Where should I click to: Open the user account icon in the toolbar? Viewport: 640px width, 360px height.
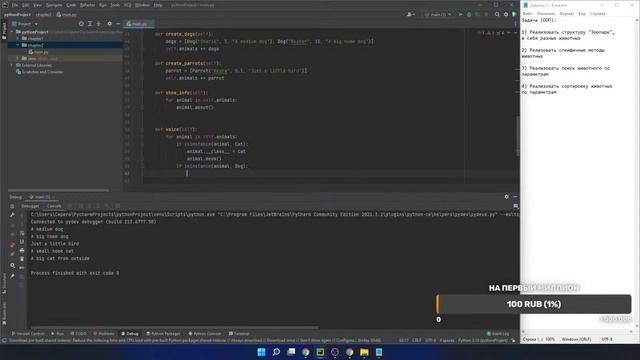click(411, 14)
